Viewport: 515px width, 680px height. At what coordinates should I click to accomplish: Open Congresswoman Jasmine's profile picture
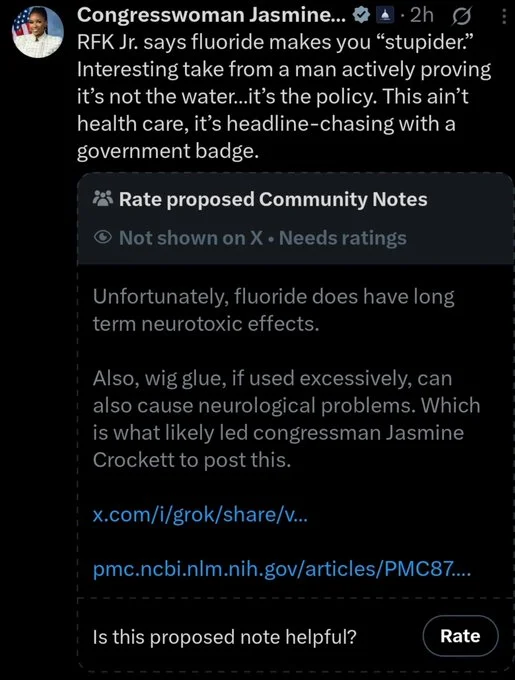point(38,32)
